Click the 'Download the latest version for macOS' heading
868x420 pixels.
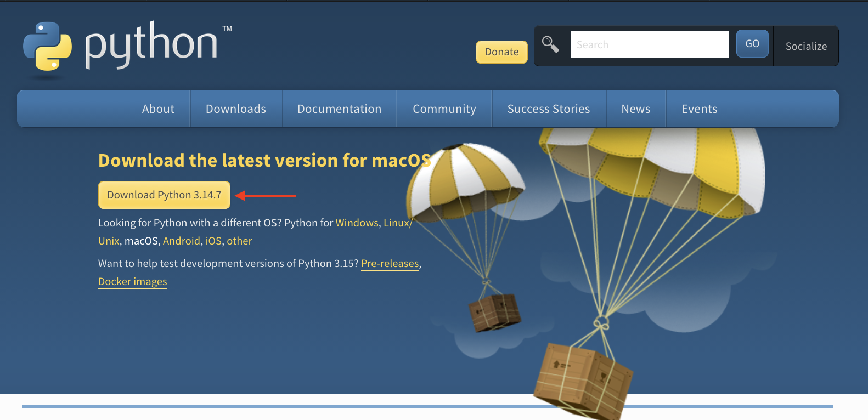tap(264, 161)
